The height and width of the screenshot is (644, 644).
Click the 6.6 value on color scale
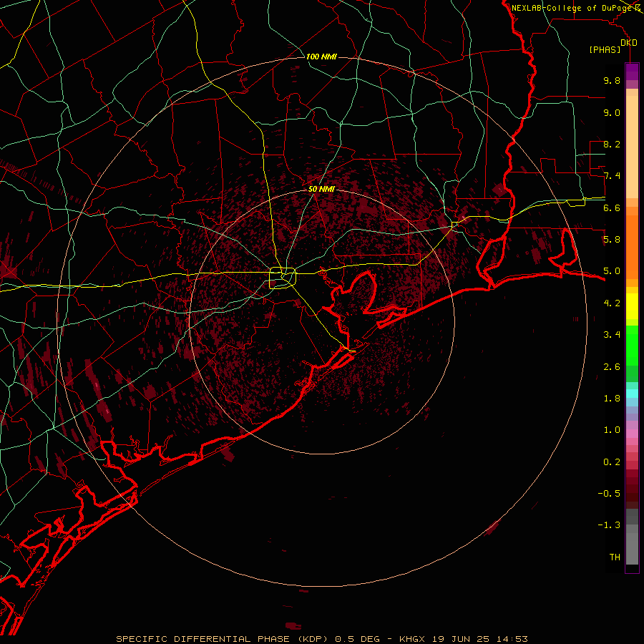(x=612, y=208)
